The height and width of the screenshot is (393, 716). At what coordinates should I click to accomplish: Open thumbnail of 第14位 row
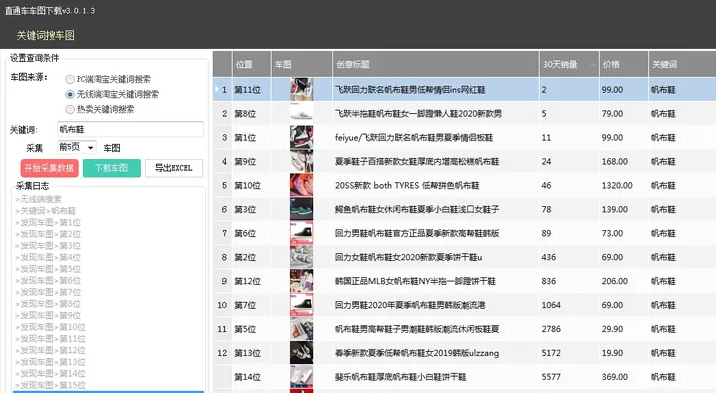pyautogui.click(x=301, y=377)
